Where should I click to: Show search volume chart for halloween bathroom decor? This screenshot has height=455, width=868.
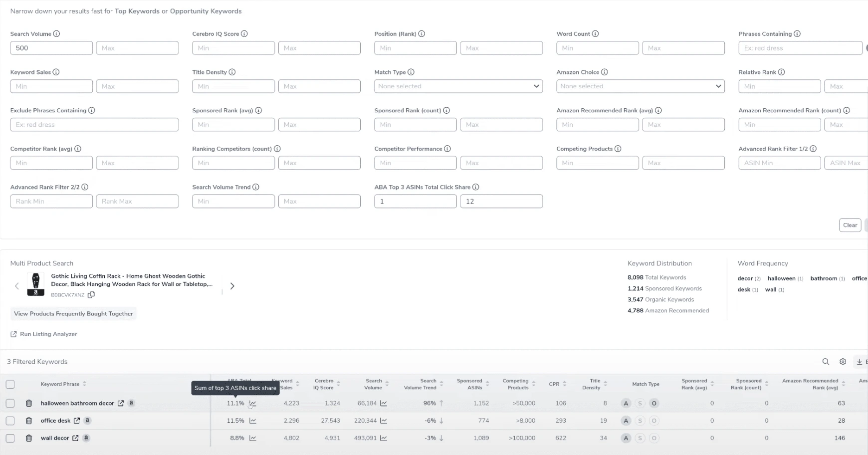[x=384, y=403]
